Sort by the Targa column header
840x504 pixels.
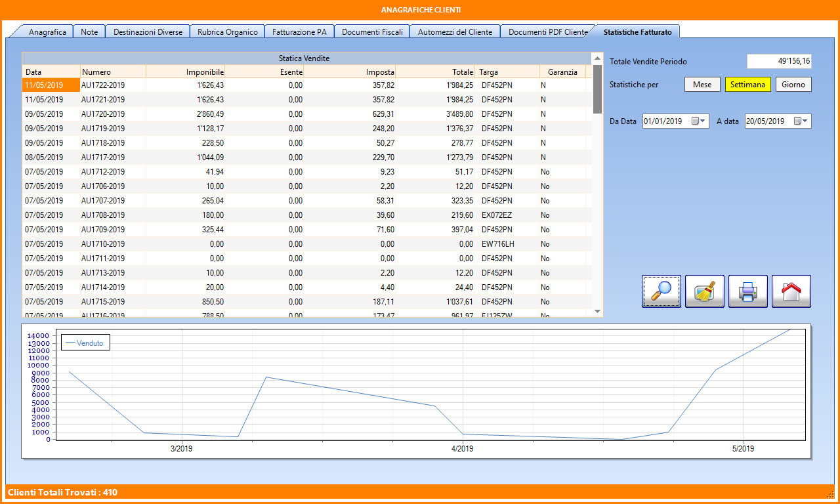coord(507,72)
